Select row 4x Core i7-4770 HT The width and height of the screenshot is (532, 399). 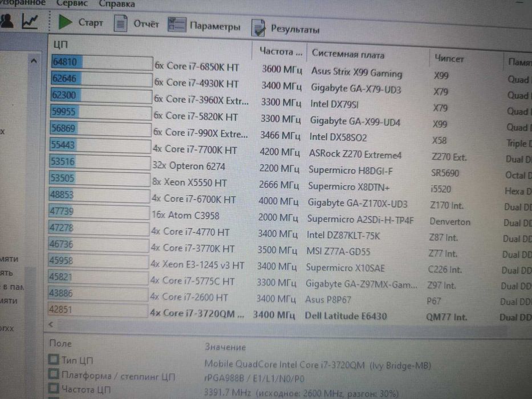coord(190,232)
